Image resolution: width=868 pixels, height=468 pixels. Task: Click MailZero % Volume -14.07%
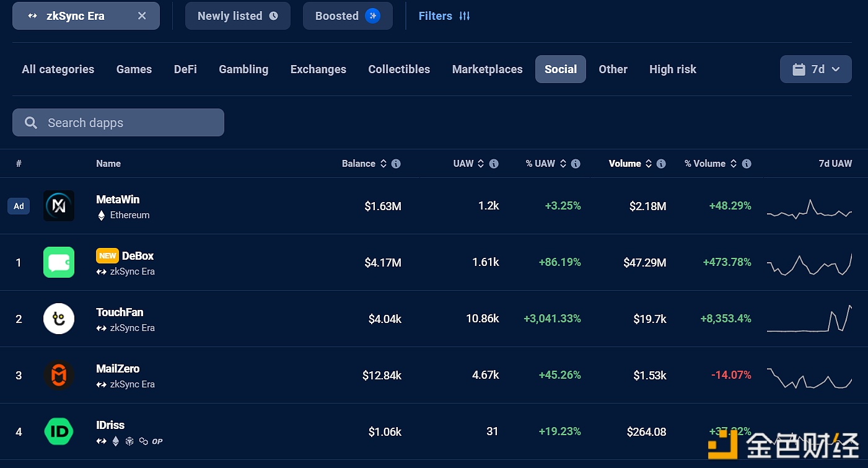pyautogui.click(x=731, y=376)
